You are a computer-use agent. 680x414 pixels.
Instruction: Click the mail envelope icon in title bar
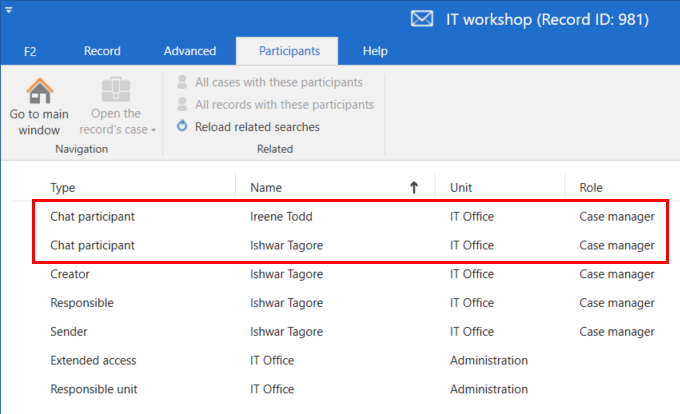[422, 19]
